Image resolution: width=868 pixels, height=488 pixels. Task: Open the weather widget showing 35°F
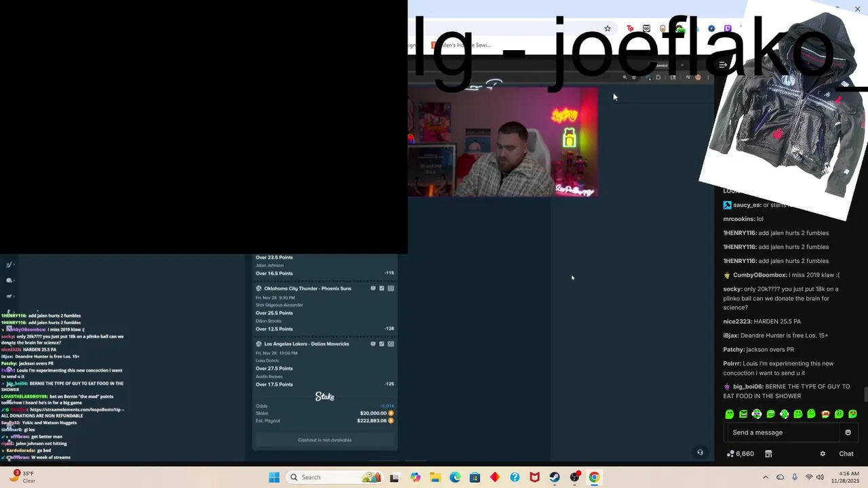(x=22, y=477)
